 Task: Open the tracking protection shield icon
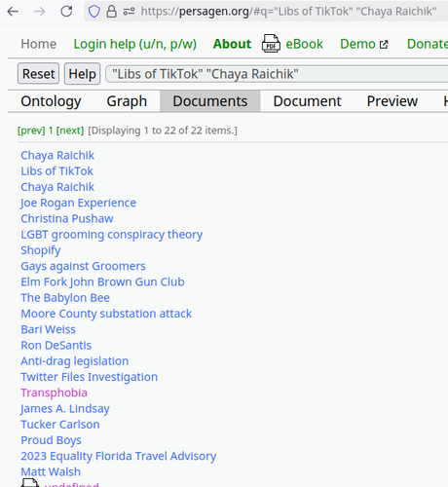point(94,12)
